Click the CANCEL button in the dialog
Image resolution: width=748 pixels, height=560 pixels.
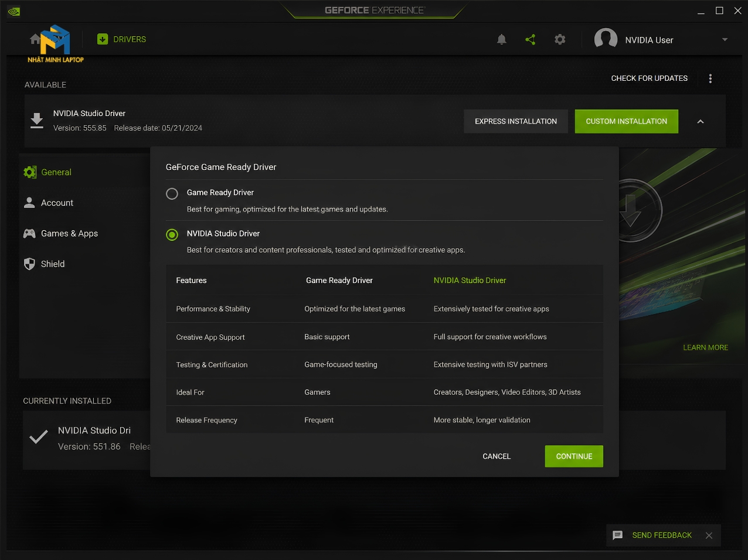497,456
